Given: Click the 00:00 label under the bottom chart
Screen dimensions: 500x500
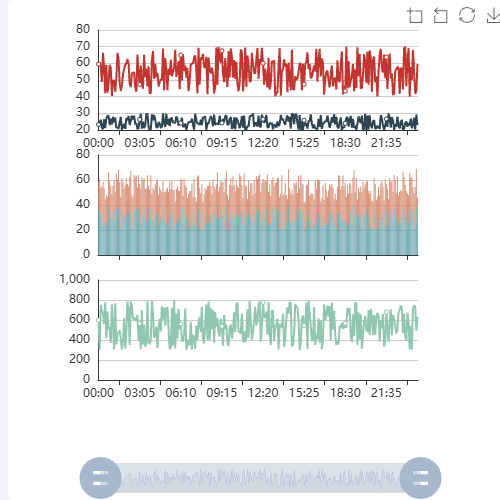Looking at the screenshot, I should click(98, 393).
